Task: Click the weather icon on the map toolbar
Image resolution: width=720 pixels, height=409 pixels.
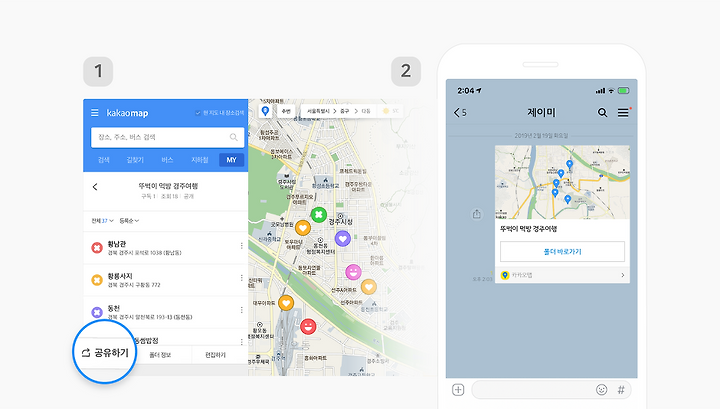Action: (x=386, y=111)
